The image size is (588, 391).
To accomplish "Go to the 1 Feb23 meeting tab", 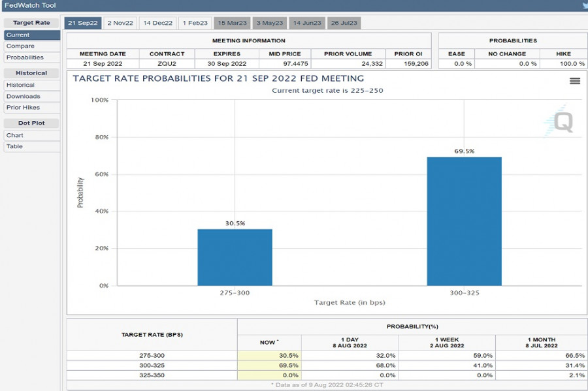I will coord(195,23).
